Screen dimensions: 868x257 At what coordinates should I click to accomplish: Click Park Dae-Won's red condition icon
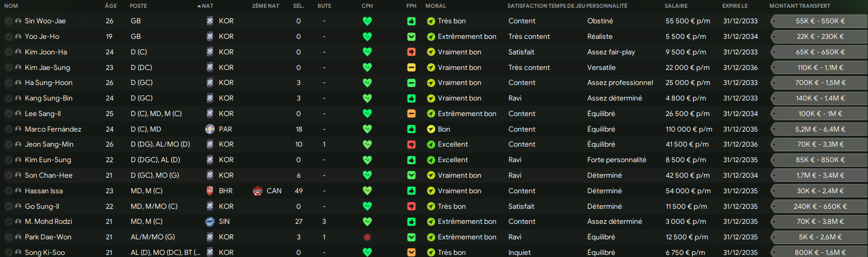point(367,237)
